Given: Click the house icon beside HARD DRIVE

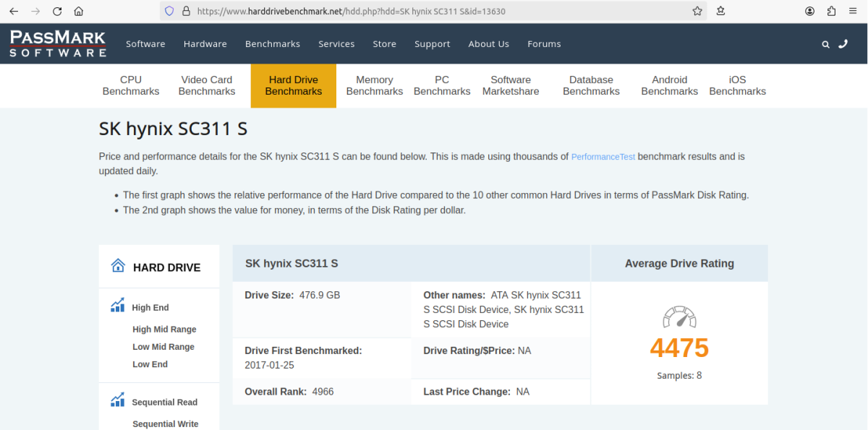Looking at the screenshot, I should (118, 265).
